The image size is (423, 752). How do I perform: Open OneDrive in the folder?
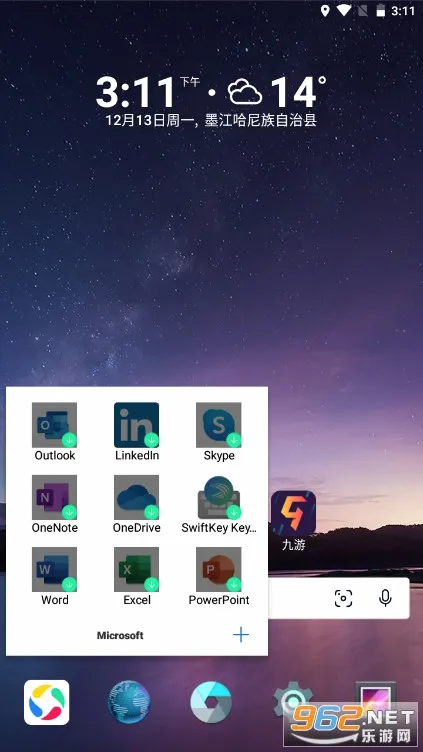pos(136,497)
